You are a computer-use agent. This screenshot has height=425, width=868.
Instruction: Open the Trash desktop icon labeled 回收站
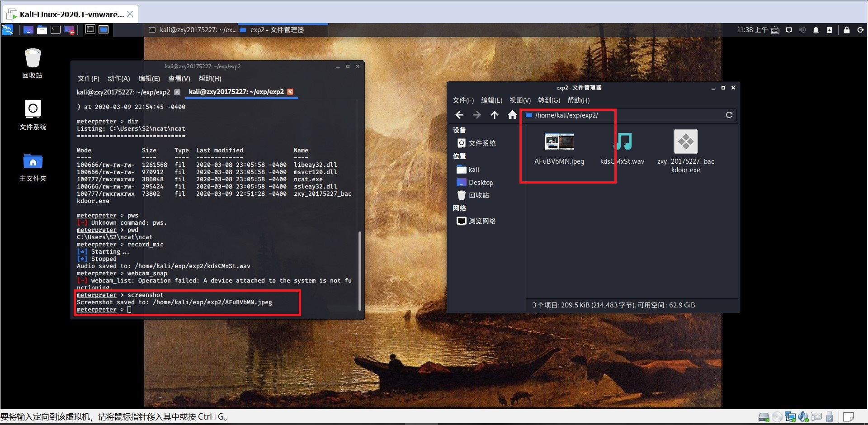pyautogui.click(x=33, y=64)
